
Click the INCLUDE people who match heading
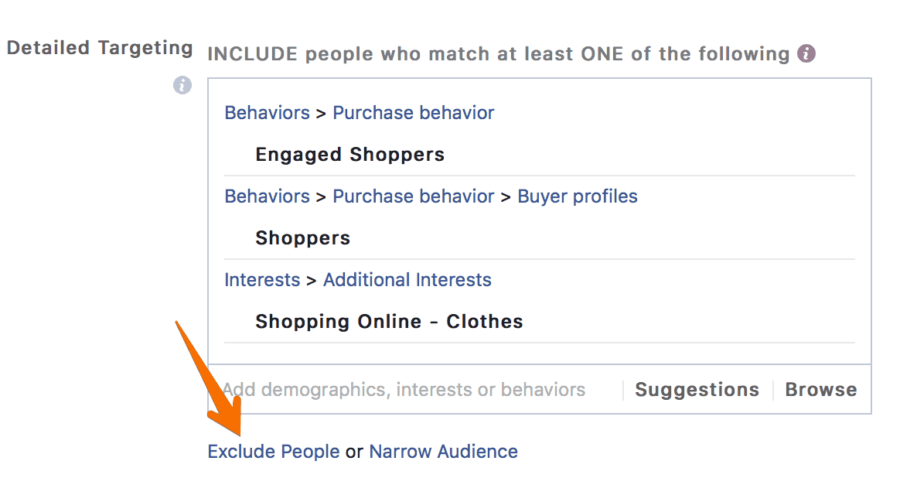(498, 54)
